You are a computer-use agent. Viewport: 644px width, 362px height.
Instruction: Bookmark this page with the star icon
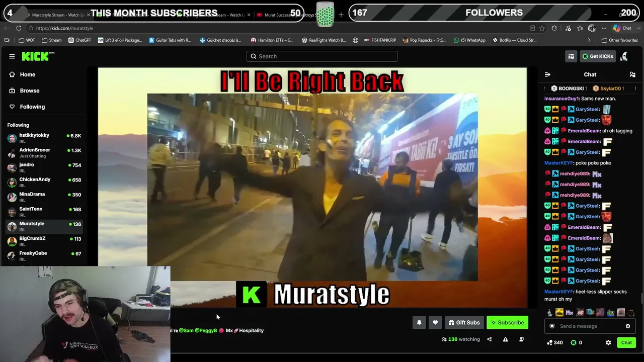542,28
